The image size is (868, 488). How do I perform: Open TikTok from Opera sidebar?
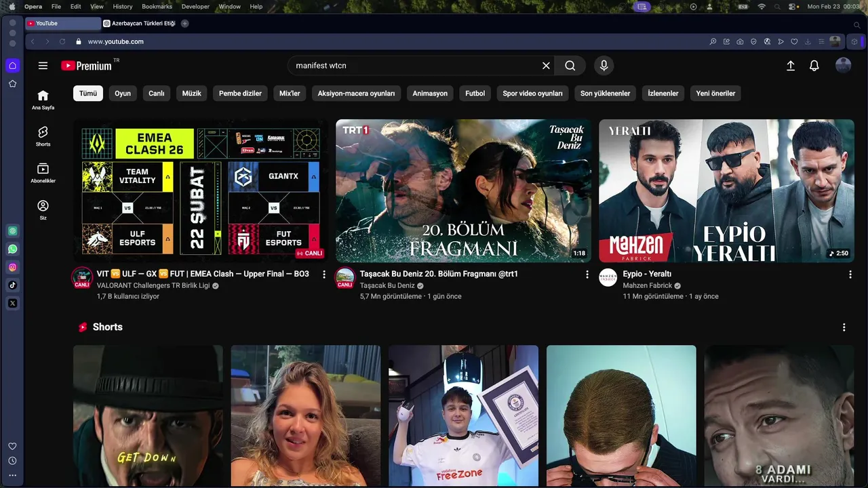(12, 285)
